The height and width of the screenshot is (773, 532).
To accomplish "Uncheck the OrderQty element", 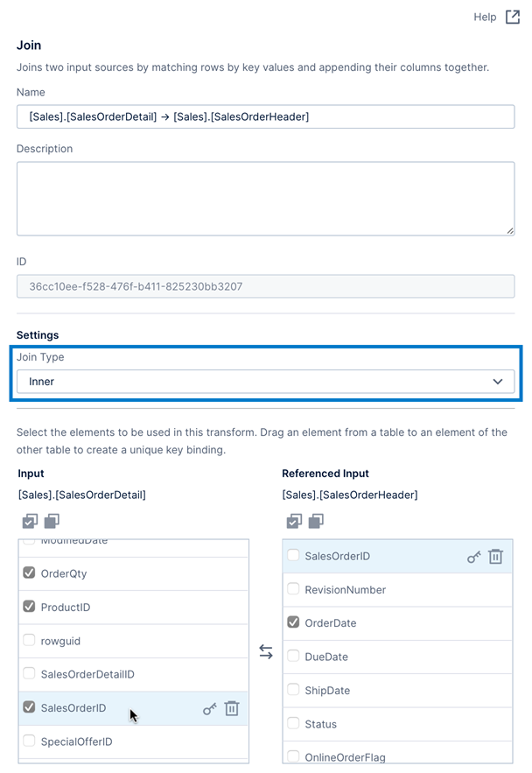I will pos(29,573).
